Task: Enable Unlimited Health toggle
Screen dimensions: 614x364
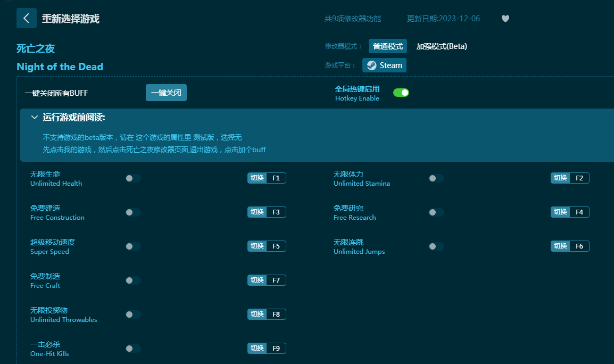Action: click(x=133, y=178)
